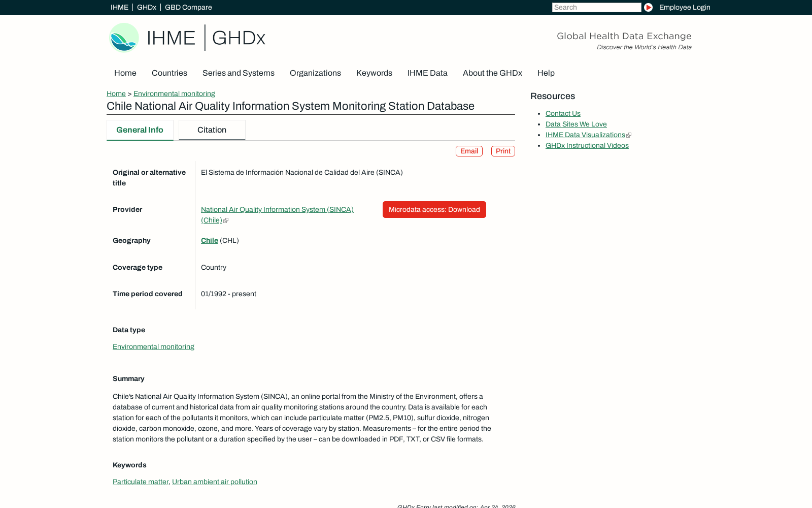812x508 pixels.
Task: Click the 'Summary' section heading
Action: click(x=128, y=379)
